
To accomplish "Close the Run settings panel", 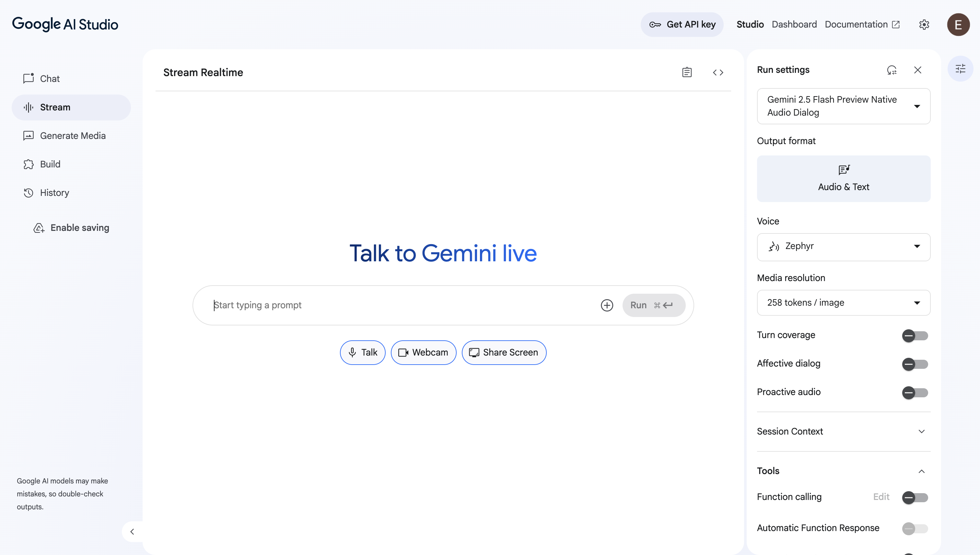I will click(x=918, y=70).
